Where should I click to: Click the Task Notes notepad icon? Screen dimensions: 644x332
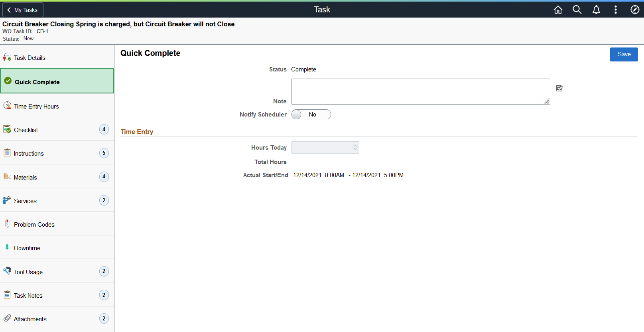point(7,294)
